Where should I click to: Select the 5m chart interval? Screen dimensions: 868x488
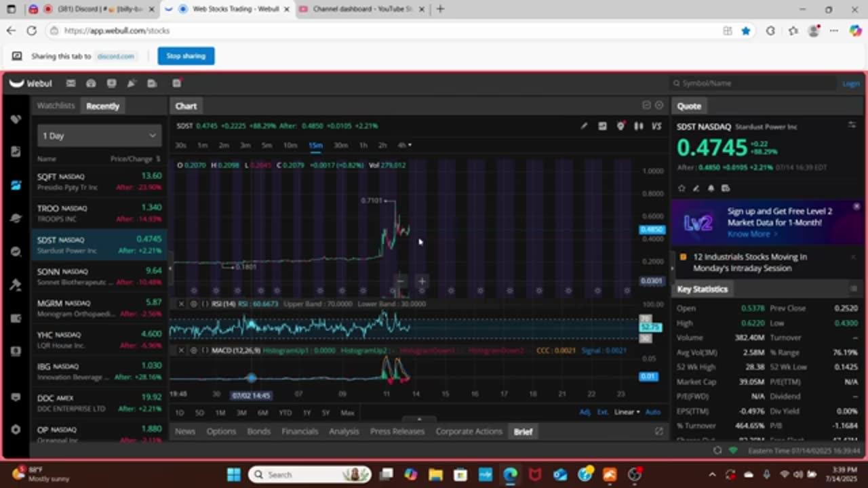[267, 146]
